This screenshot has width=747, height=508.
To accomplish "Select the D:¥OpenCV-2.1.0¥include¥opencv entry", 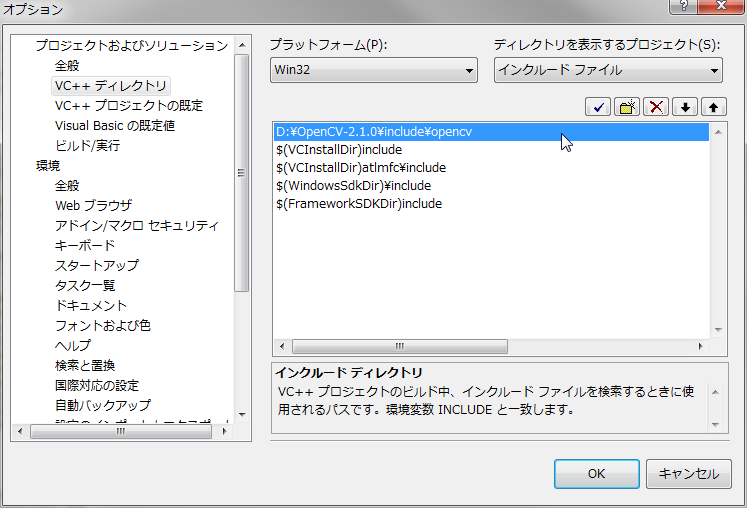I will (491, 132).
